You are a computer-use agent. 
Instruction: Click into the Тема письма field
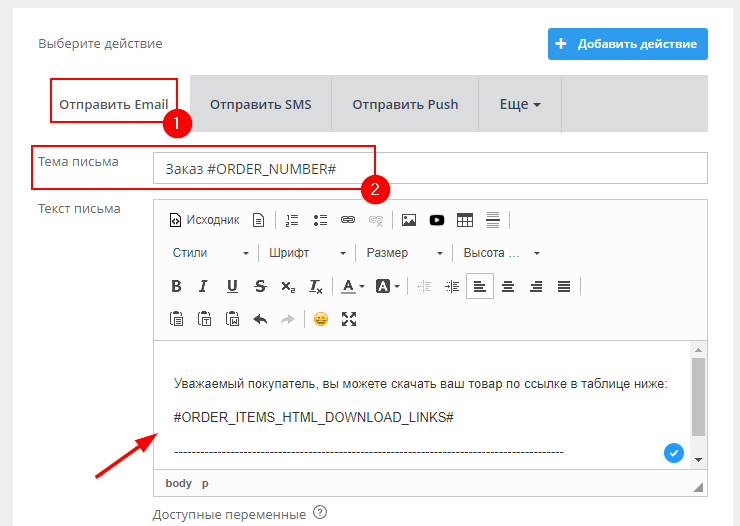[430, 169]
